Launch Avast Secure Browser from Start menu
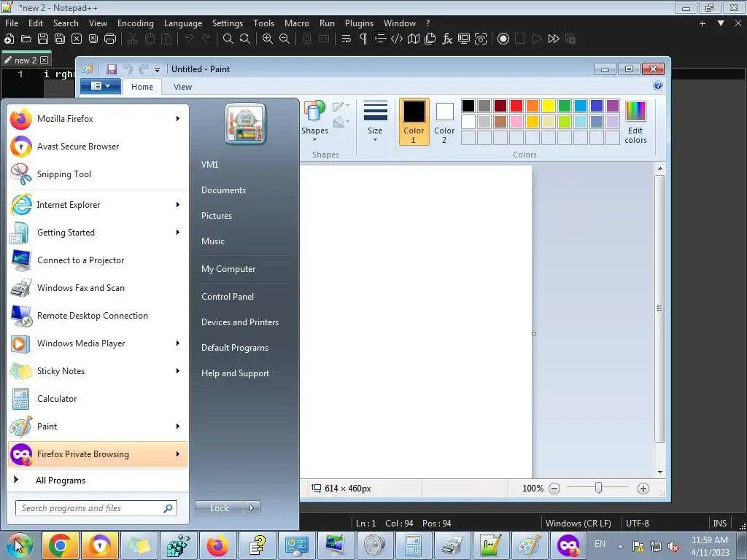 tap(97, 146)
